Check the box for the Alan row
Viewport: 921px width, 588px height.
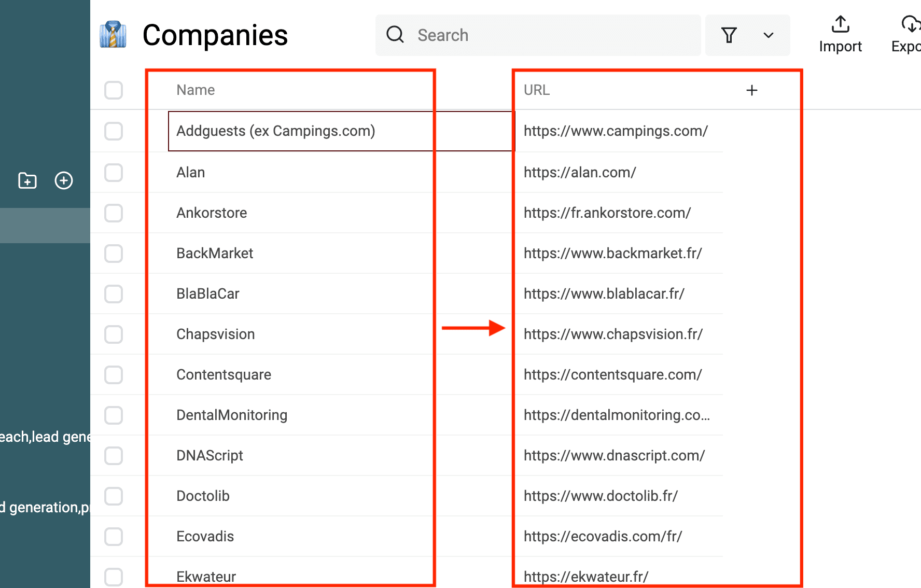point(114,172)
